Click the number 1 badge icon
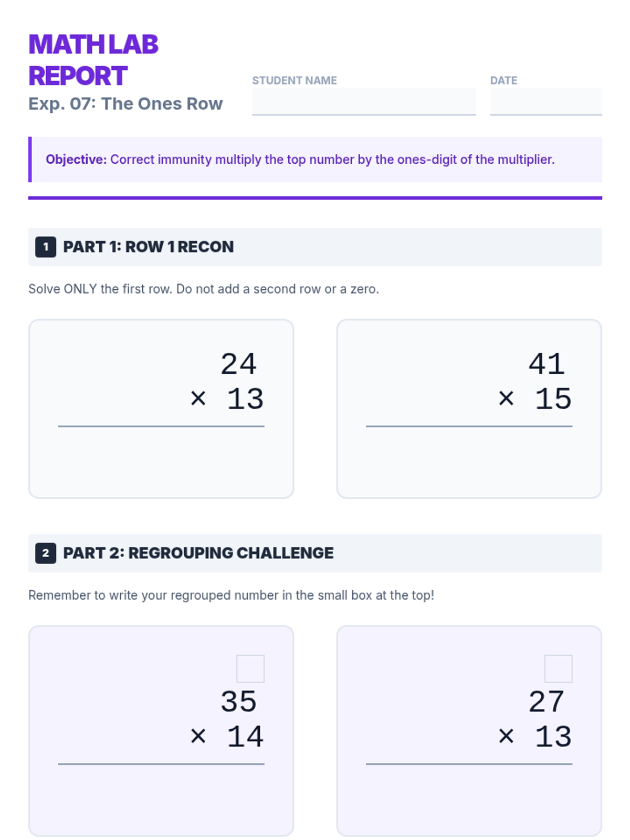 pyautogui.click(x=46, y=247)
